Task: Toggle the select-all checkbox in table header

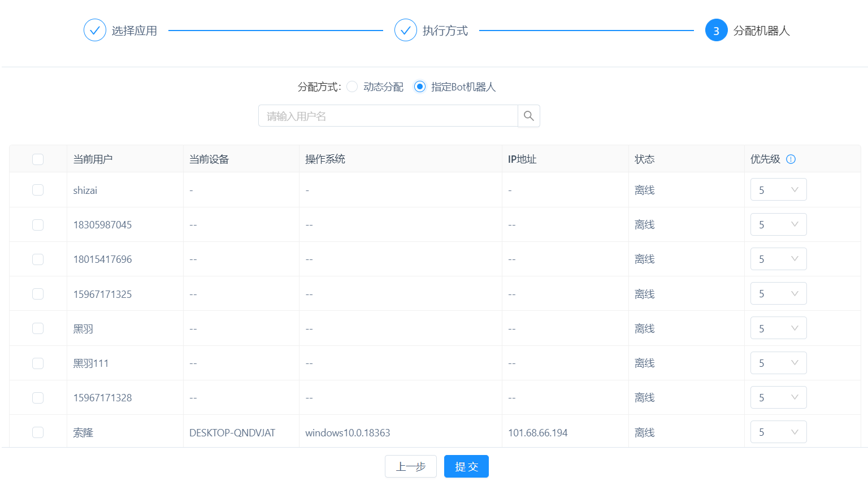Action: pyautogui.click(x=38, y=159)
